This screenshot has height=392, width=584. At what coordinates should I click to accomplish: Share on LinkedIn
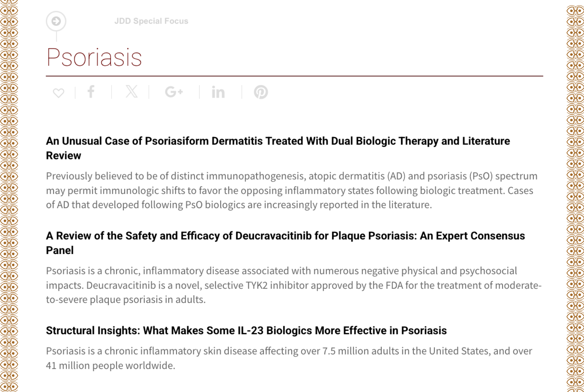coord(218,92)
